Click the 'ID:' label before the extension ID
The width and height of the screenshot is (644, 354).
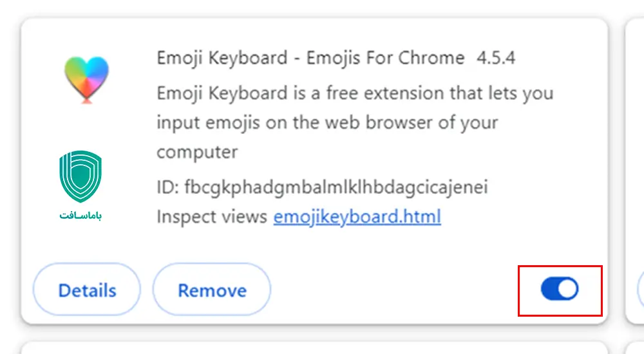point(167,187)
